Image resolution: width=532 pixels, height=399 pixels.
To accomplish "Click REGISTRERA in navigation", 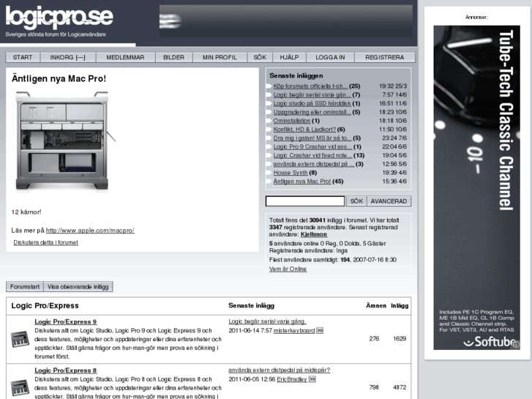I will pos(385,57).
